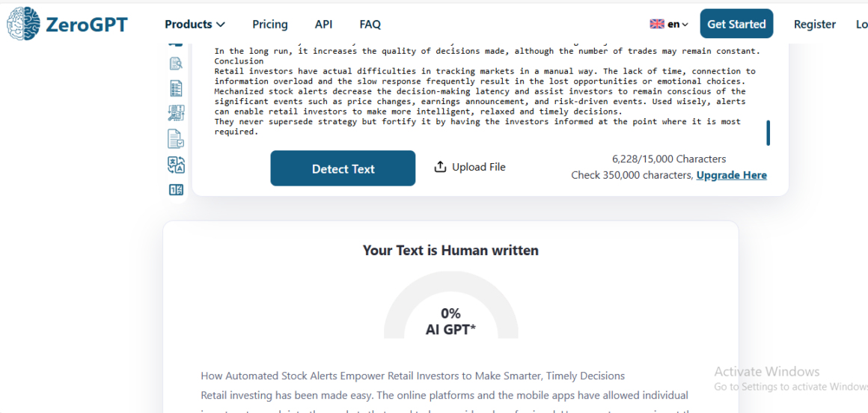Image resolution: width=868 pixels, height=413 pixels.
Task: Open the en language selector dropdown
Action: [x=678, y=24]
